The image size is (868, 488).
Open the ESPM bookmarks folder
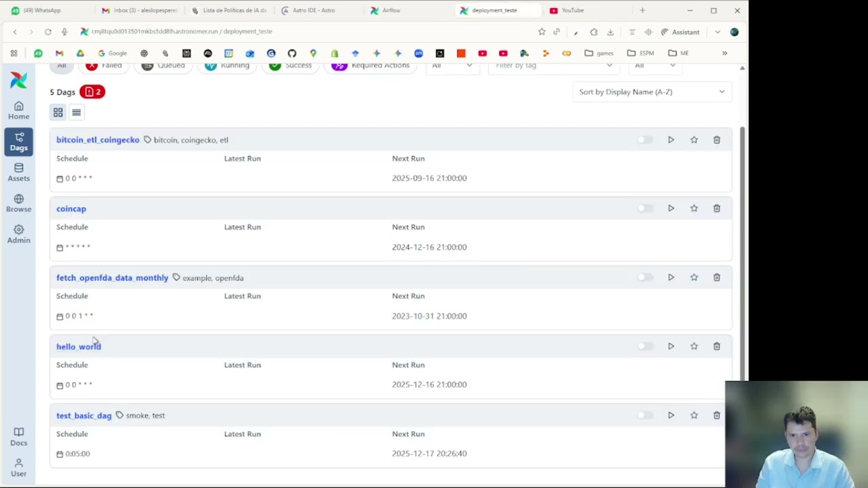point(641,53)
